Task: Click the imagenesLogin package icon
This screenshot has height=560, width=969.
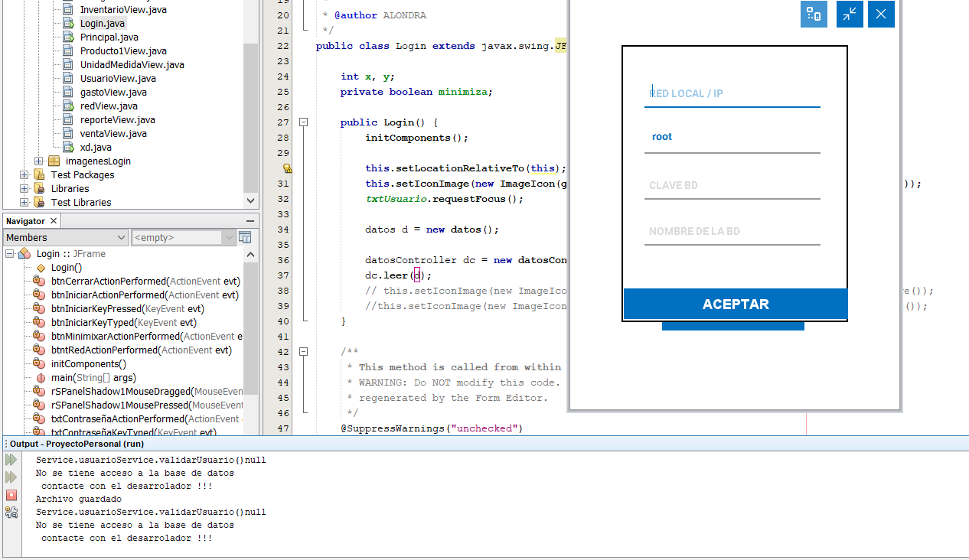Action: (54, 161)
